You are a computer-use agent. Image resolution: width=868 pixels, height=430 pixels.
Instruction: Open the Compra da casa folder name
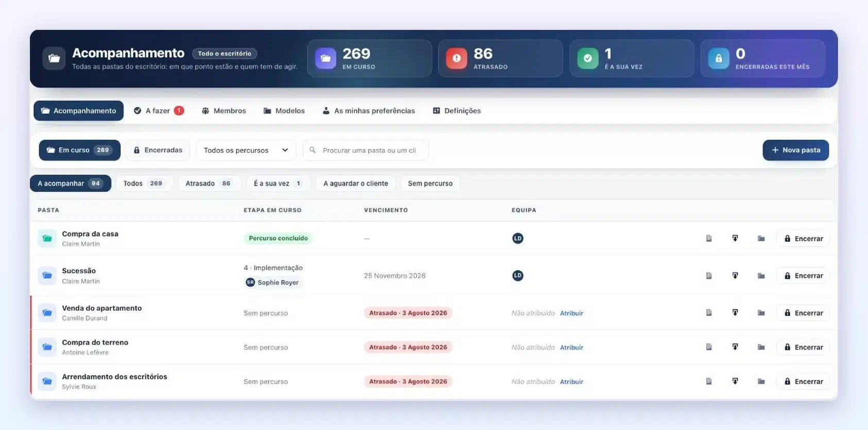tap(90, 234)
